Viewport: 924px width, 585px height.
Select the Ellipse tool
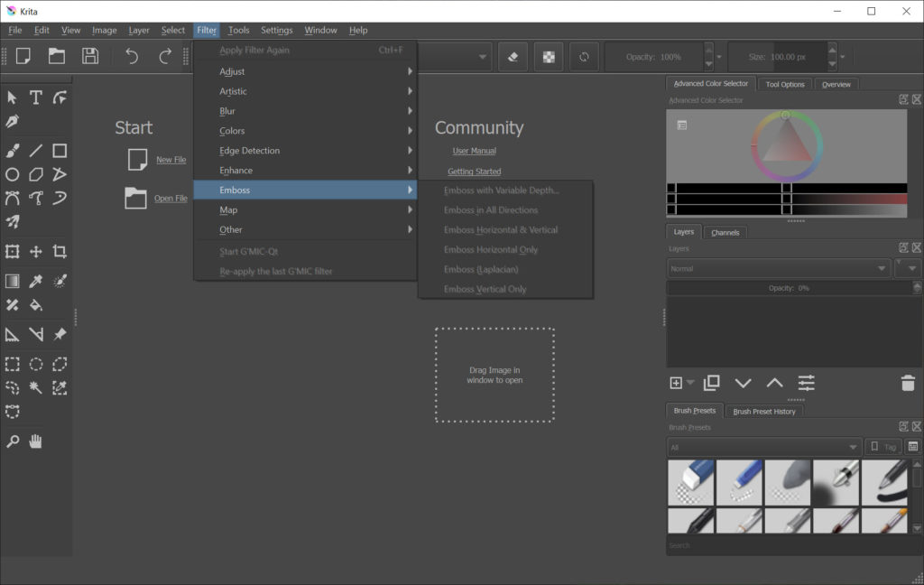pos(13,174)
